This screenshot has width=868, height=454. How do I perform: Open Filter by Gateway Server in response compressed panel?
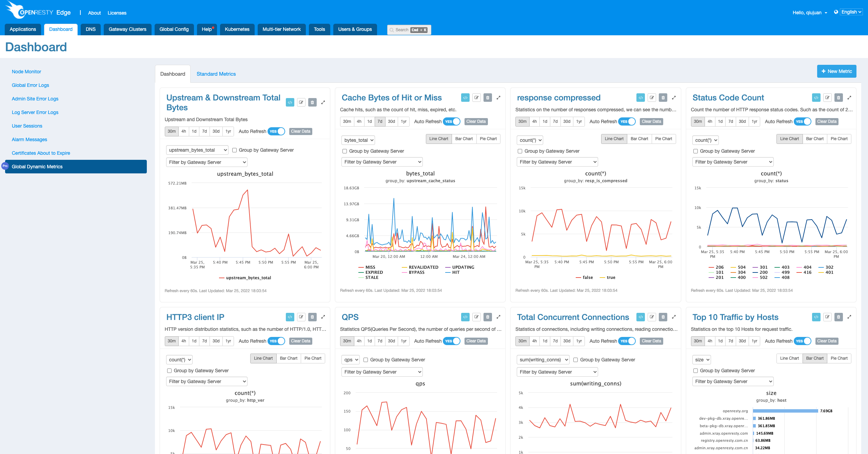tap(557, 162)
